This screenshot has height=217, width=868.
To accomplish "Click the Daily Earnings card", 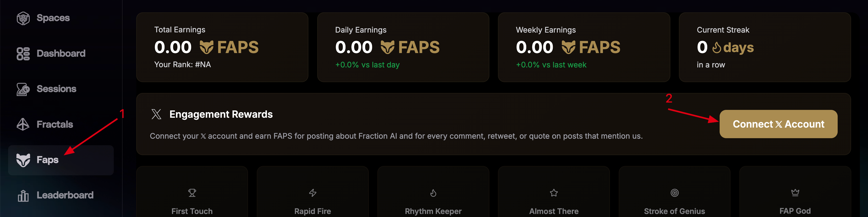I will [x=403, y=47].
